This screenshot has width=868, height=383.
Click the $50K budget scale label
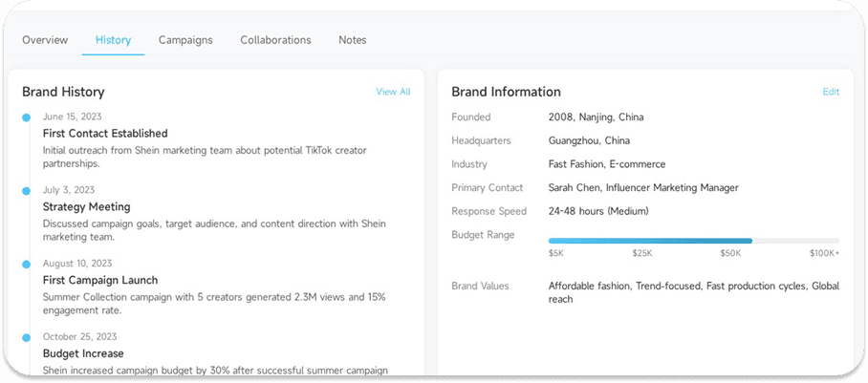tap(730, 254)
